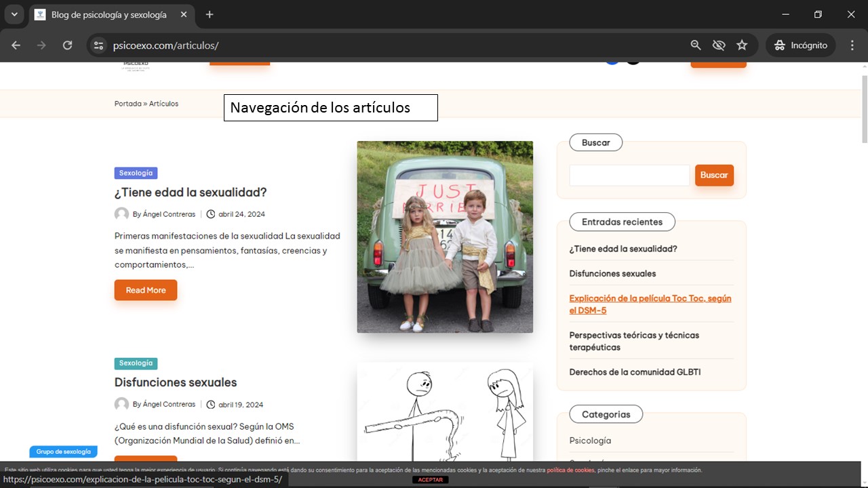This screenshot has height=488, width=868.
Task: Expand the tab search dropdown arrow
Action: coord(14,14)
